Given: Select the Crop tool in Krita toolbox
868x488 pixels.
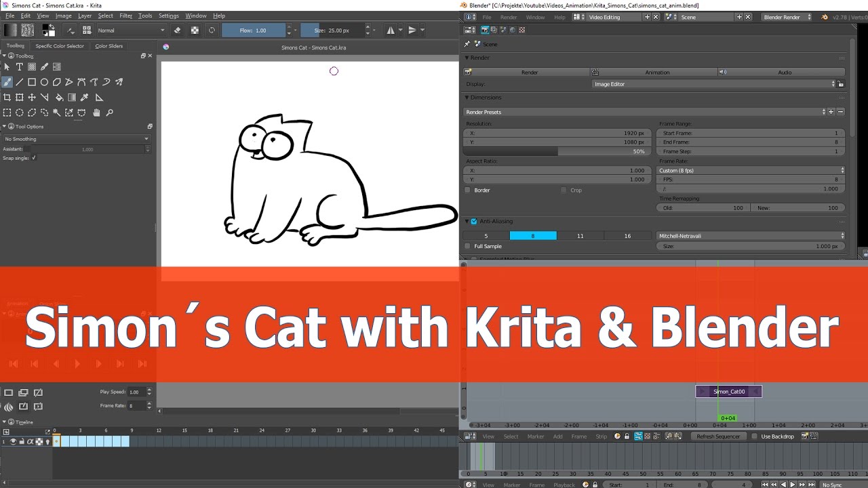Looking at the screenshot, I should (7, 98).
